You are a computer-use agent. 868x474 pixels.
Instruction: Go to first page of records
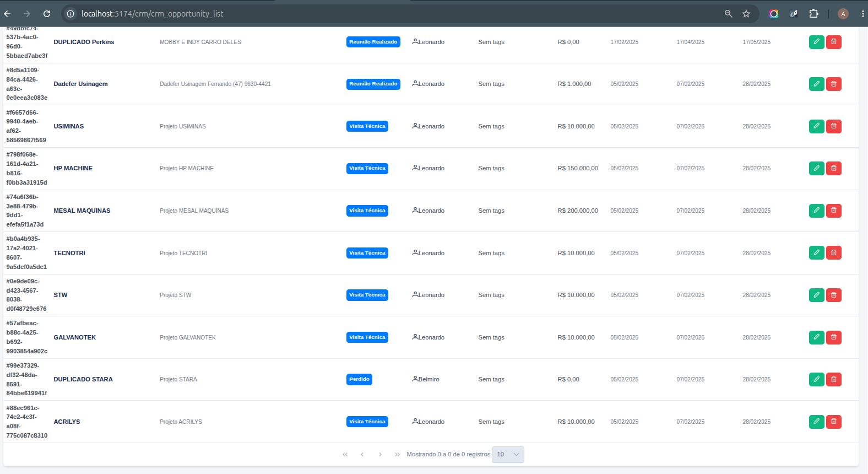pyautogui.click(x=345, y=455)
